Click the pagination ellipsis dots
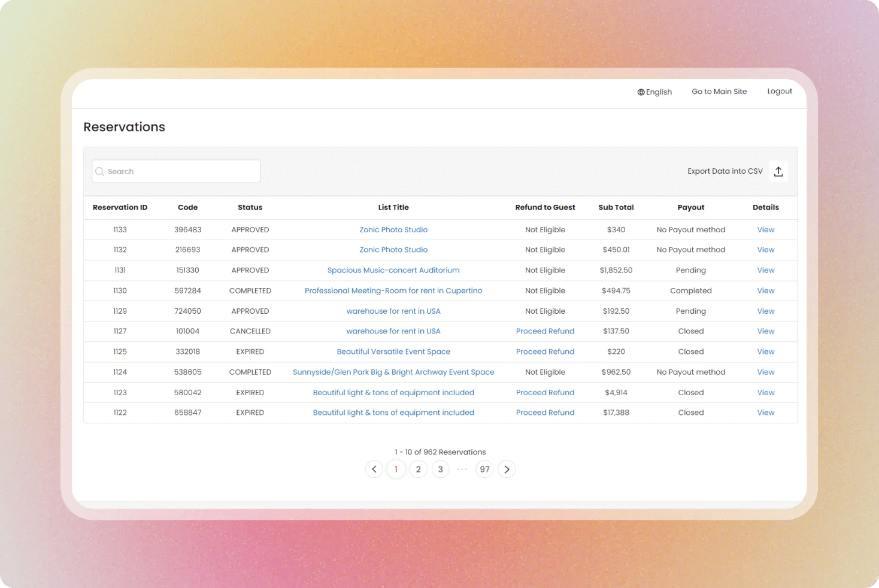The height and width of the screenshot is (588, 879). pos(462,469)
